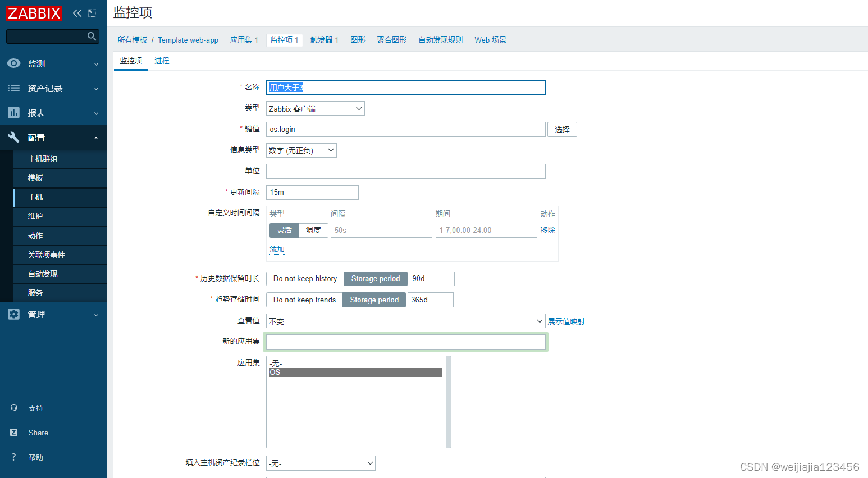Select Do not keep trends option
The image size is (868, 478).
pyautogui.click(x=304, y=300)
